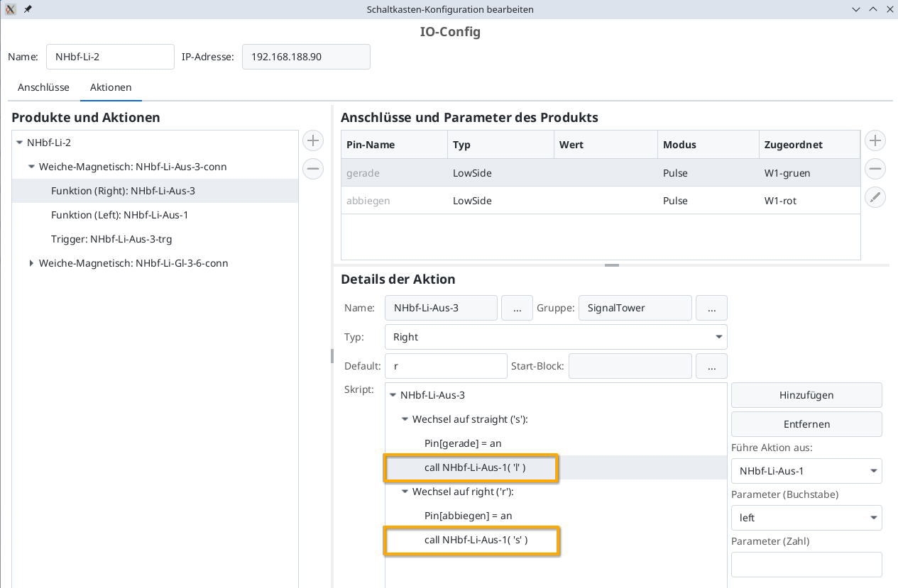Expand the NHbf-Li-Gl-3-6-conn tree node
This screenshot has width=898, height=588.
31,263
